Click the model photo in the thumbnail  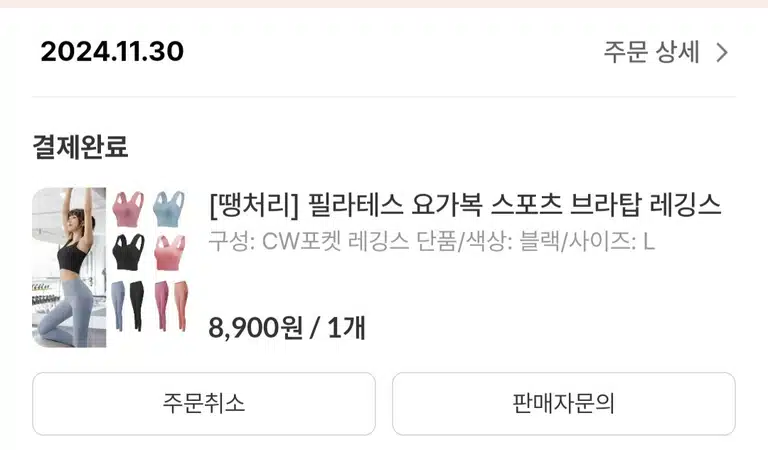pos(69,267)
